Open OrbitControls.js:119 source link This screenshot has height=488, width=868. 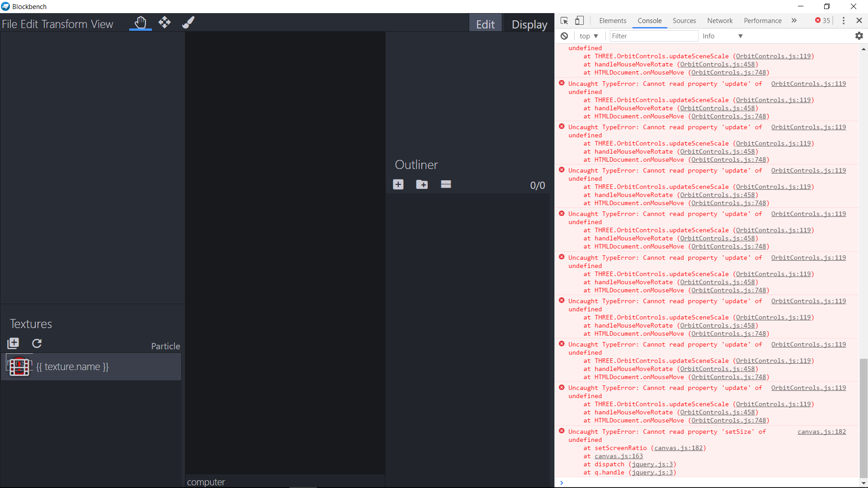[x=808, y=84]
